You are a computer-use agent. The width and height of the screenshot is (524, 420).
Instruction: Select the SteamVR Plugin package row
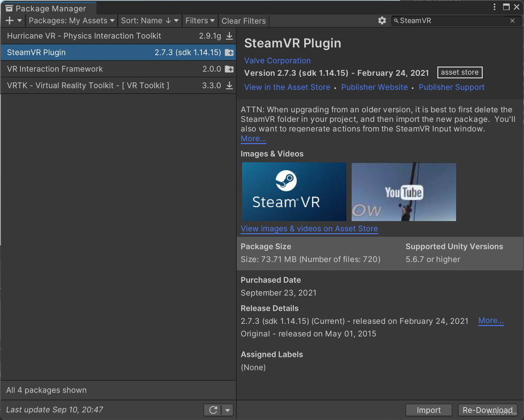118,52
